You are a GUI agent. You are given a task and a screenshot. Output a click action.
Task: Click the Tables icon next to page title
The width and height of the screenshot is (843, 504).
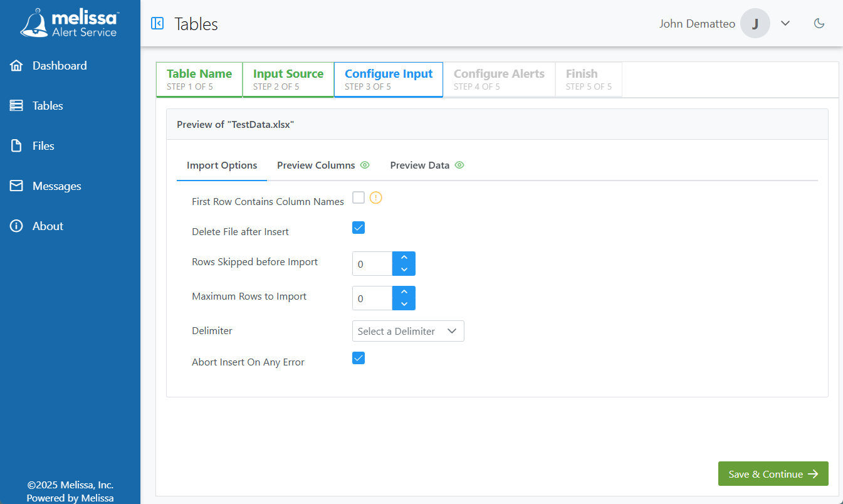(x=157, y=23)
